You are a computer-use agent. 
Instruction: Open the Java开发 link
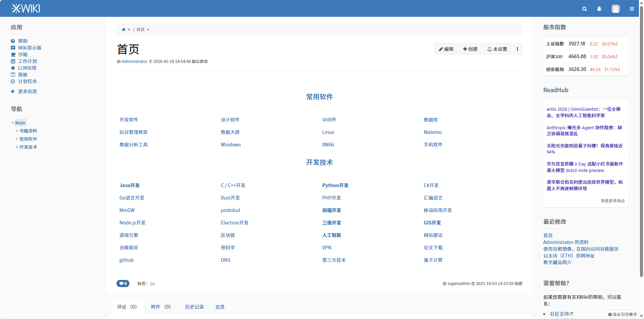tap(129, 185)
